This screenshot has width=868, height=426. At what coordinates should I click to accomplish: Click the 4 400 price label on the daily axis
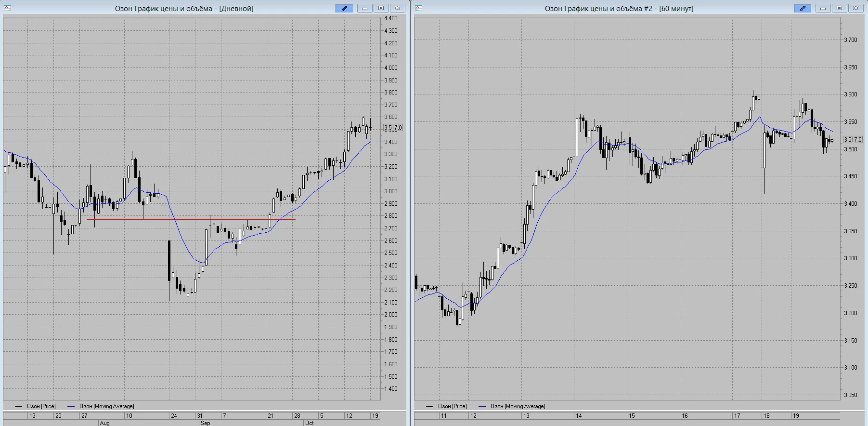[391, 18]
